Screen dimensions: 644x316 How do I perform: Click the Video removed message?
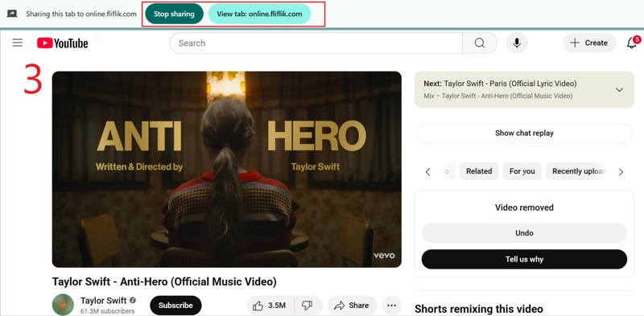(524, 207)
